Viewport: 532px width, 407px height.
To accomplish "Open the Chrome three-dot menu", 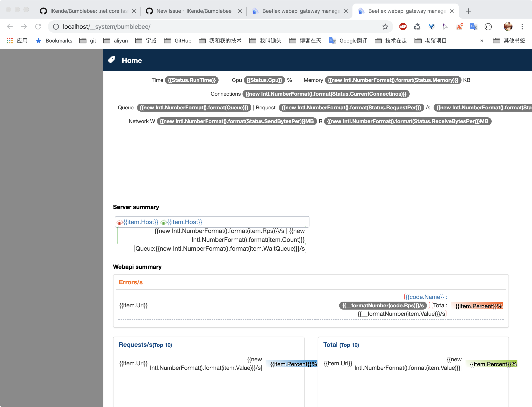I will click(x=522, y=27).
